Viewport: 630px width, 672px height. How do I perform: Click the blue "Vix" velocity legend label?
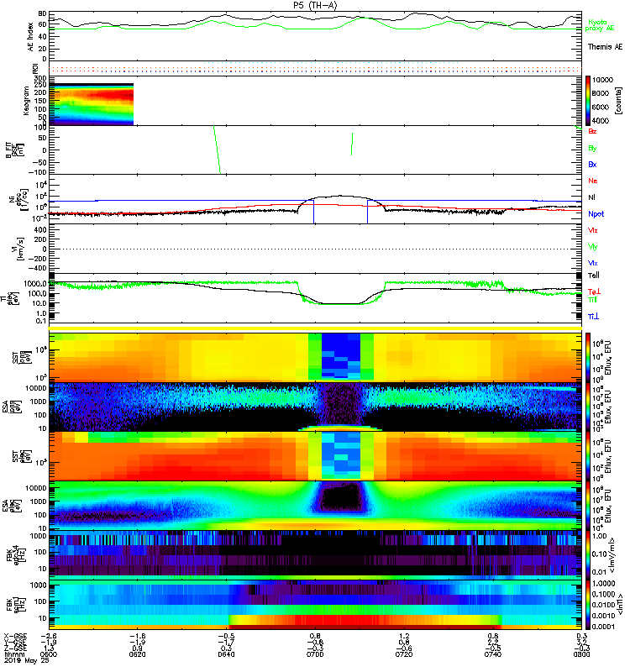tap(592, 263)
